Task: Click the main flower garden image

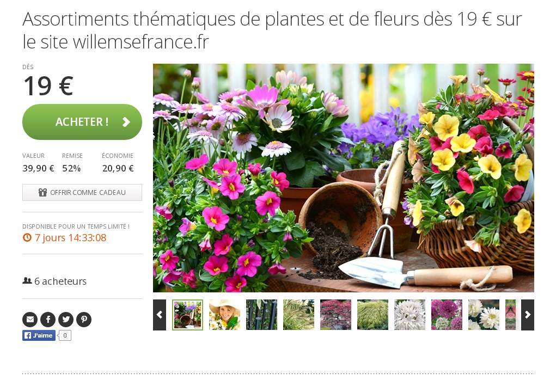Action: point(344,178)
